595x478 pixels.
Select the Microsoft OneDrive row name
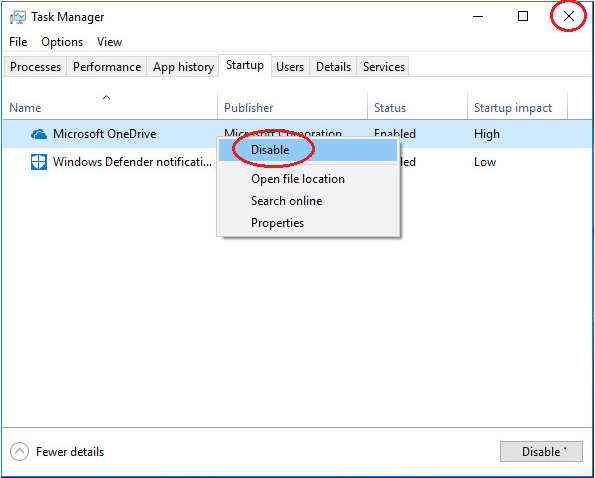[x=104, y=134]
